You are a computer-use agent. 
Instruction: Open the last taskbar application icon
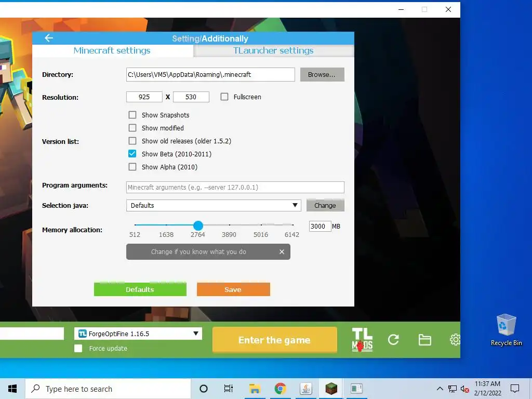[x=356, y=389]
